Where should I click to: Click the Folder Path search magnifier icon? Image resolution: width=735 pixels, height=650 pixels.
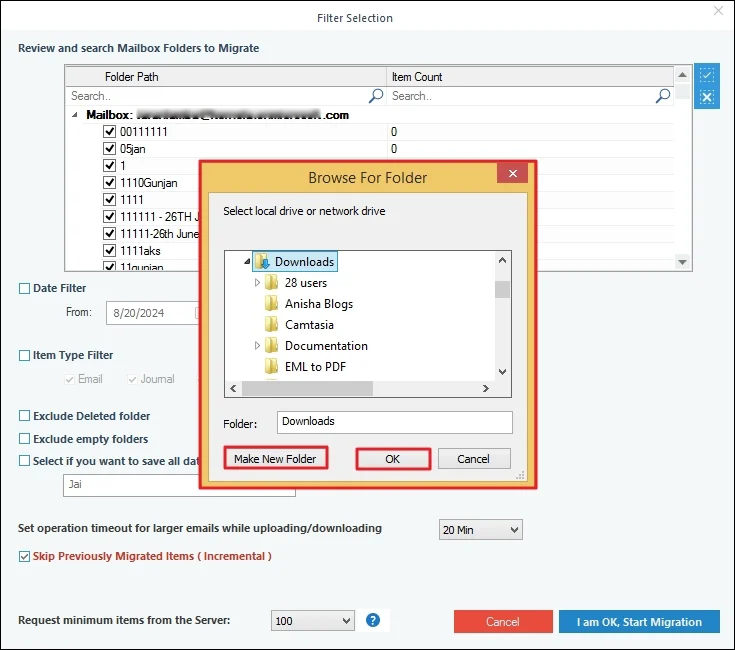click(376, 96)
